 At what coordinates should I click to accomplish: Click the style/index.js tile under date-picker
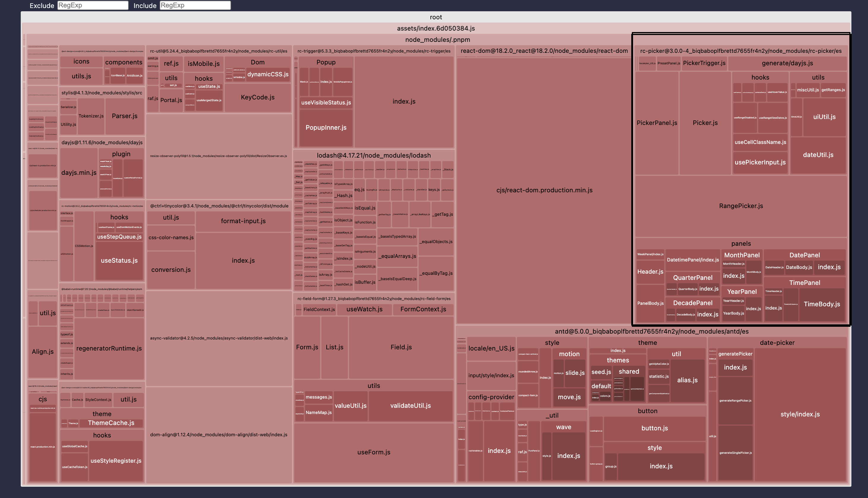800,414
